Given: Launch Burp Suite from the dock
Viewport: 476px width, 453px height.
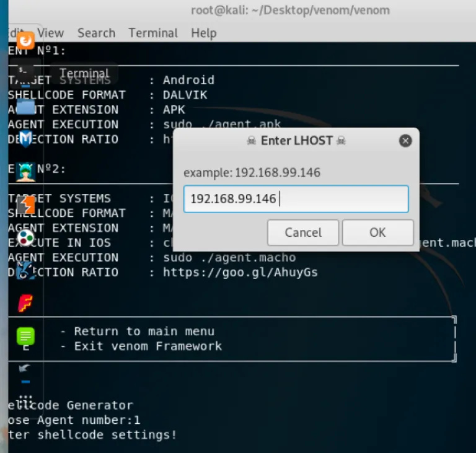Looking at the screenshot, I should [25, 205].
